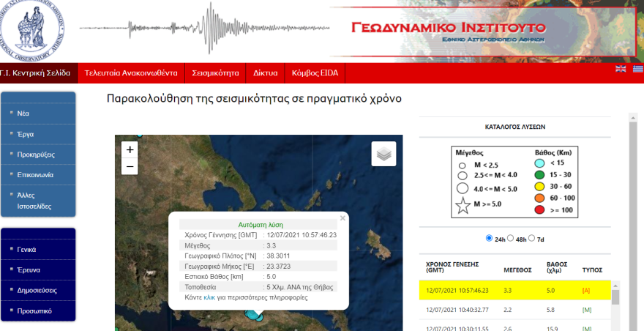Select the 12/07/2021 10:40:32.77 earthquake row
The image size is (644, 331).
[x=515, y=310]
